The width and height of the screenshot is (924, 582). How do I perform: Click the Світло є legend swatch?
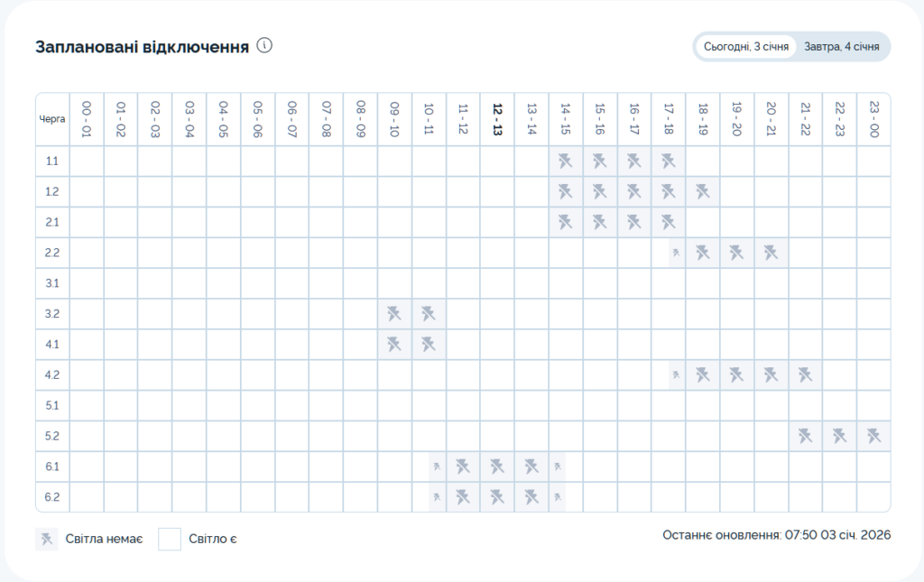coord(170,540)
